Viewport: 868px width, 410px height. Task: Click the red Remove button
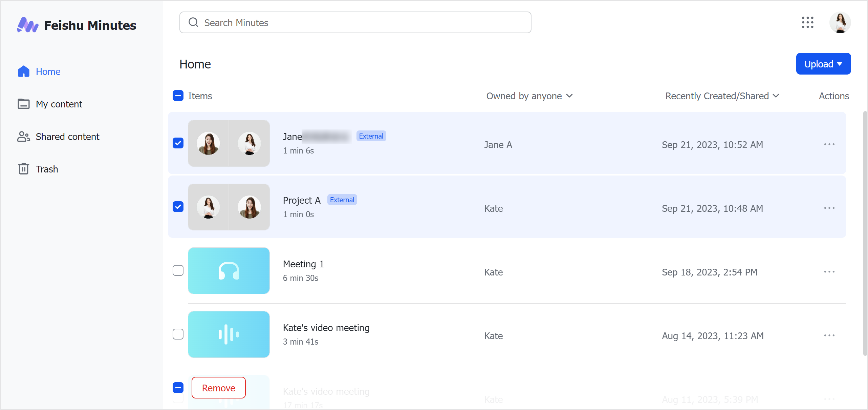coord(219,388)
